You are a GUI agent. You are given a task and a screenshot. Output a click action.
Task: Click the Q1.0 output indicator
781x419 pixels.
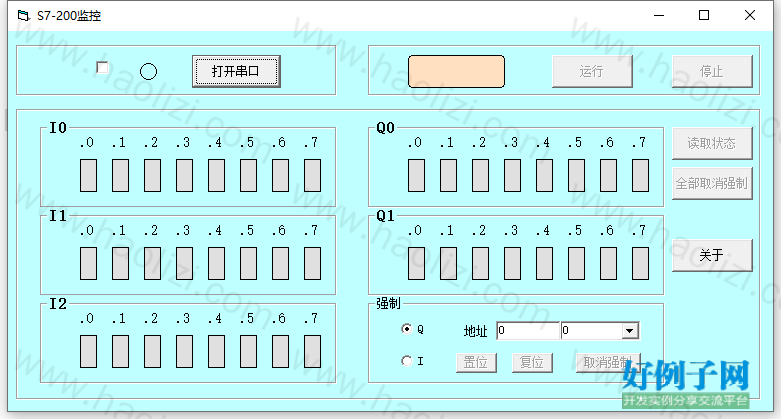[416, 263]
